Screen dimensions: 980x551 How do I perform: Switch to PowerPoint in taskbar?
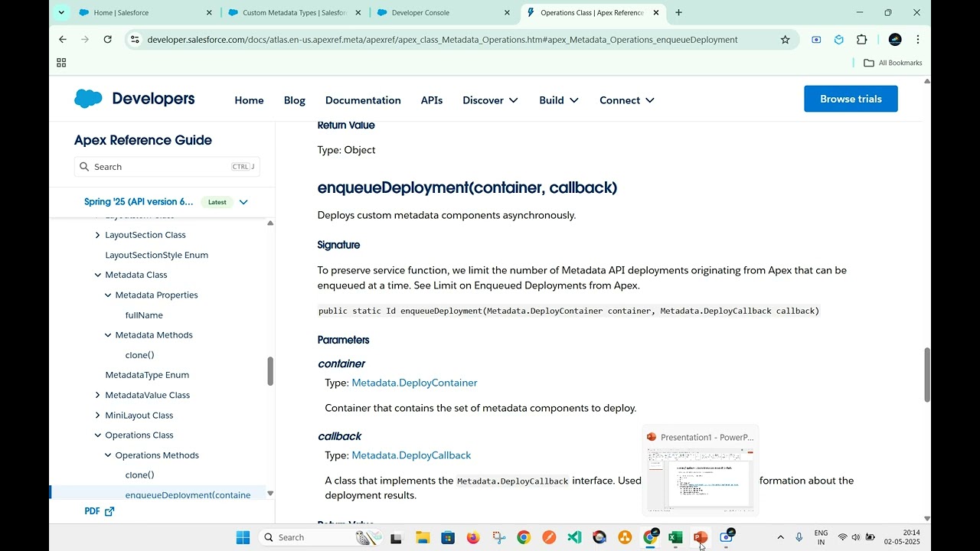pos(701,537)
